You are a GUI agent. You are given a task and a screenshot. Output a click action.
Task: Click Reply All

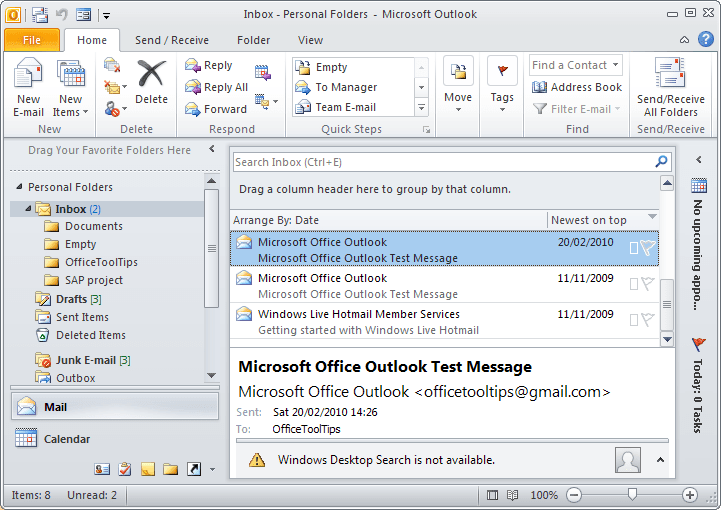click(217, 87)
